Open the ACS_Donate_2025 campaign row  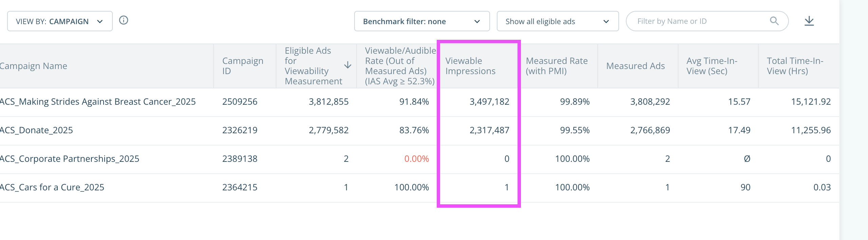[x=36, y=130]
